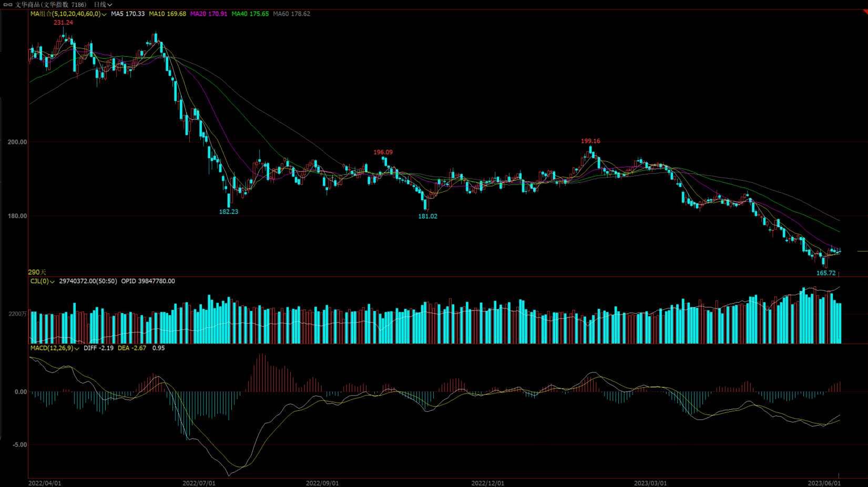Click the OPID 39847780.00 open interest readout

[148, 282]
